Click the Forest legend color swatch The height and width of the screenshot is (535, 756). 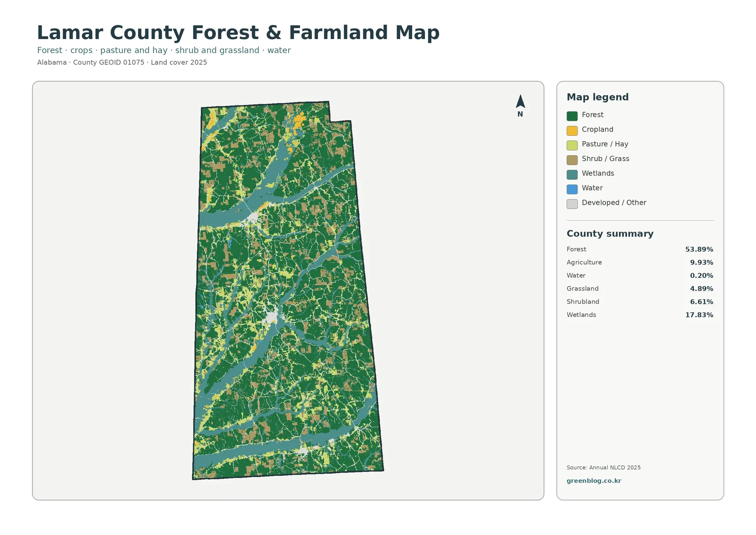572,116
